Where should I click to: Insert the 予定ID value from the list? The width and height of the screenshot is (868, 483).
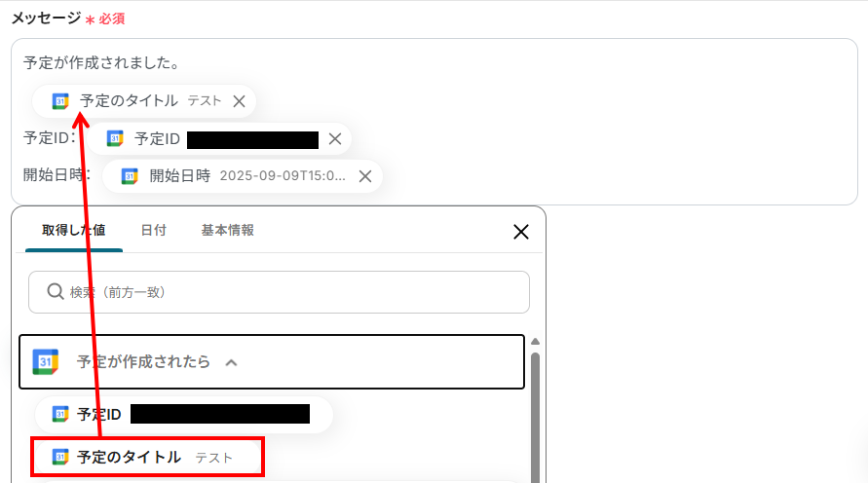pyautogui.click(x=184, y=414)
